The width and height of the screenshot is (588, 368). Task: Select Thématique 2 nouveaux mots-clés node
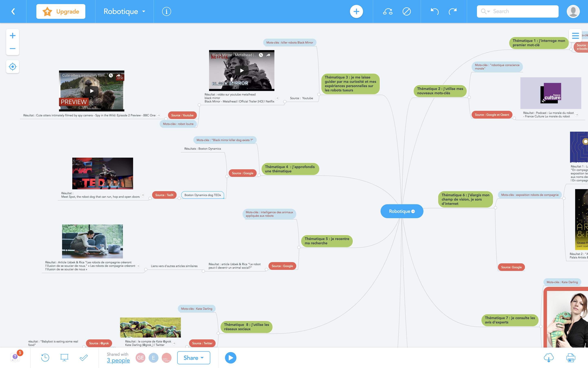point(440,91)
